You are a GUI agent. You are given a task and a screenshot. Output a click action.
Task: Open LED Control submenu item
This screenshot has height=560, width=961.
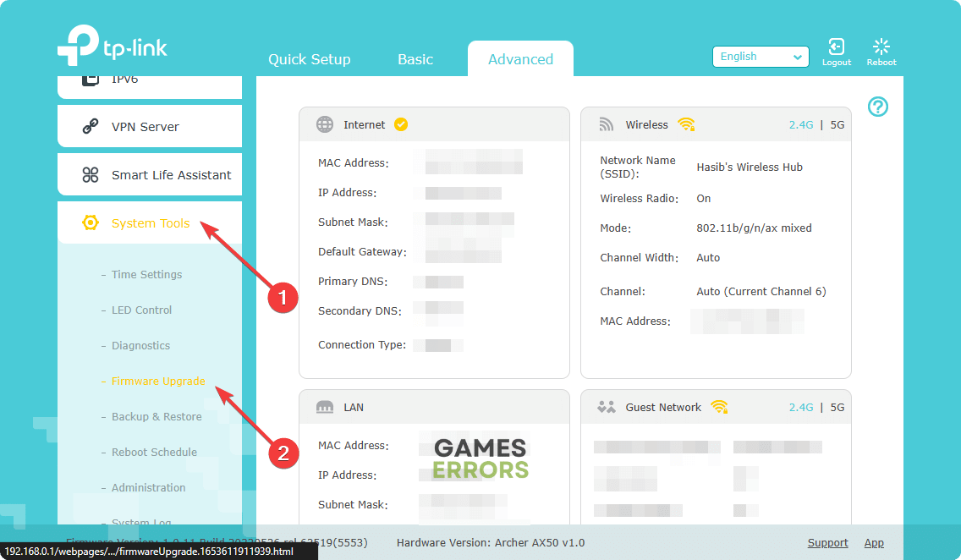click(x=141, y=310)
